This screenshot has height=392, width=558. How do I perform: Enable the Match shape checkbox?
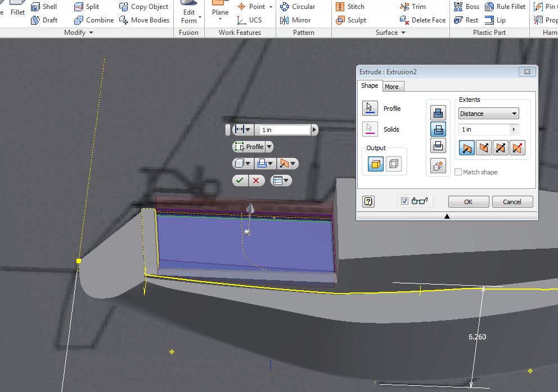[458, 172]
